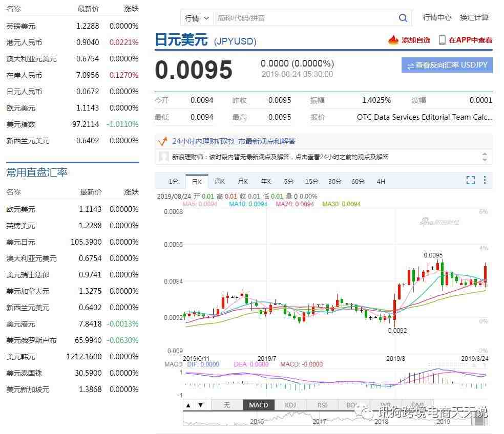Click 在APP中查看 phone icon

click(442, 40)
